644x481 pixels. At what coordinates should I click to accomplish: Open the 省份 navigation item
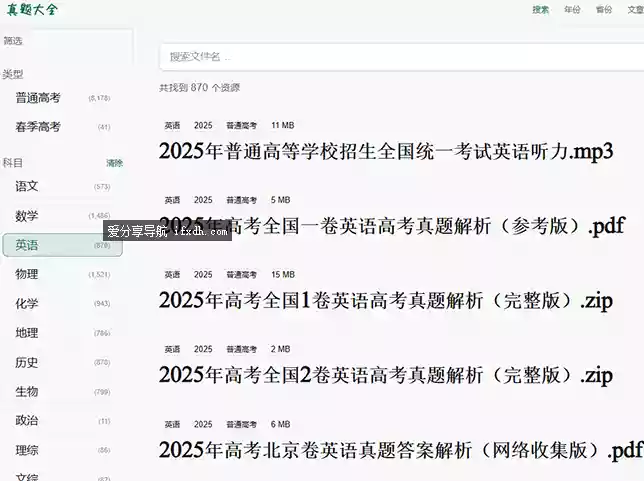click(x=604, y=9)
